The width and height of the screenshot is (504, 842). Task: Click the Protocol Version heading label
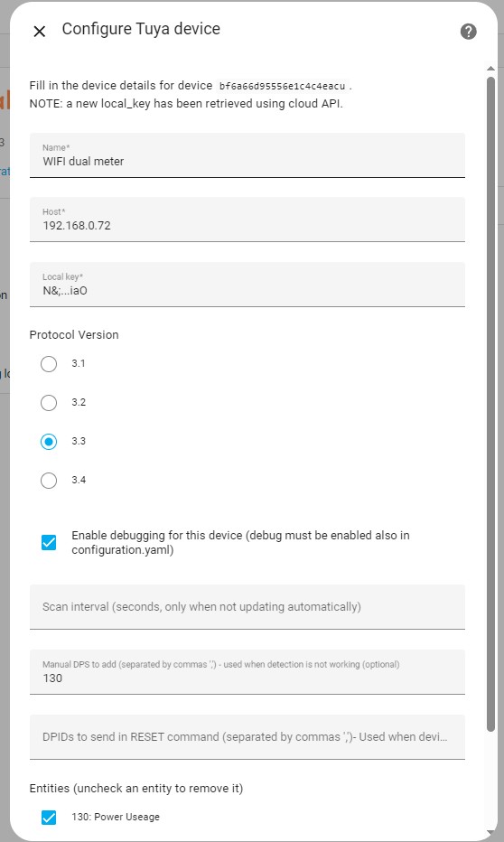pyautogui.click(x=74, y=334)
